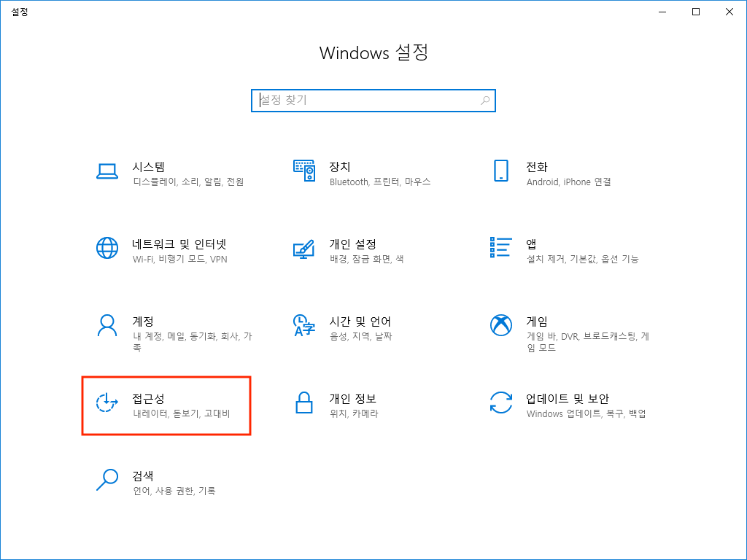Click the 접근성 dashed clock icon

107,402
